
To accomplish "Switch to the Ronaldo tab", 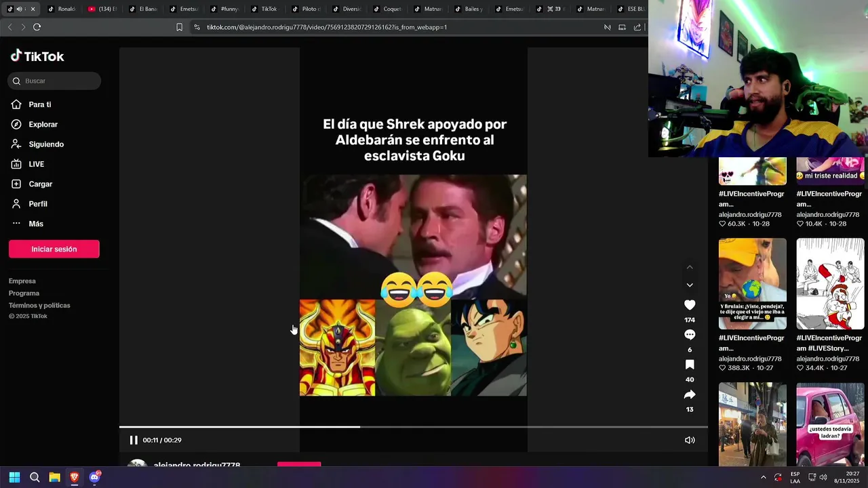I will point(62,9).
